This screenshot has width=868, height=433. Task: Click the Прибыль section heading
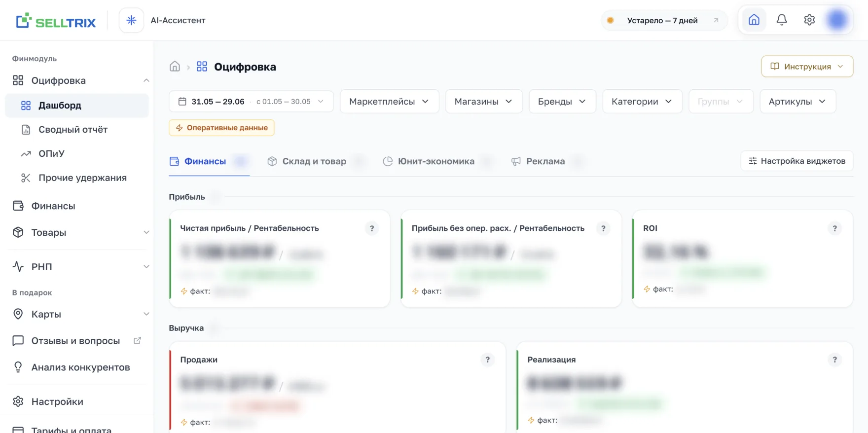point(187,197)
